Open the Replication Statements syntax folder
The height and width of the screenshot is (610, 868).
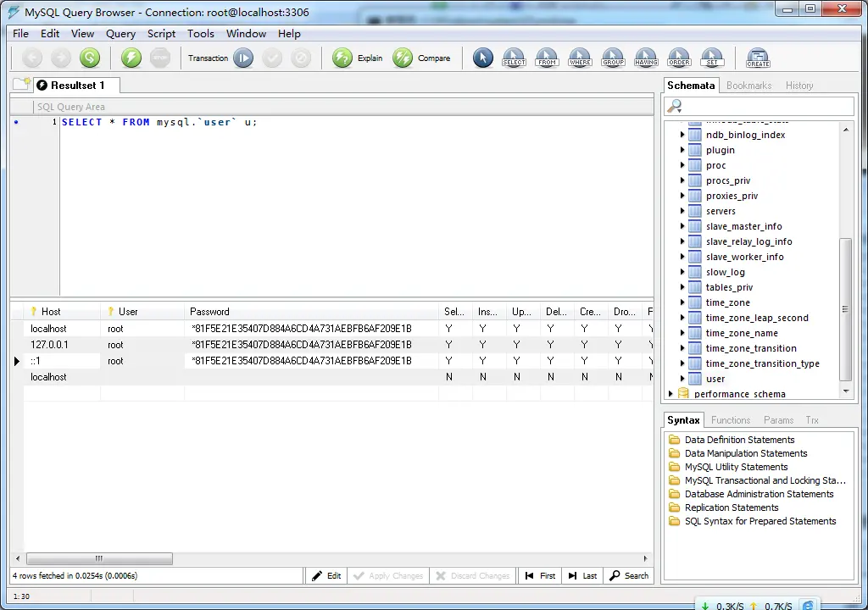coord(732,507)
